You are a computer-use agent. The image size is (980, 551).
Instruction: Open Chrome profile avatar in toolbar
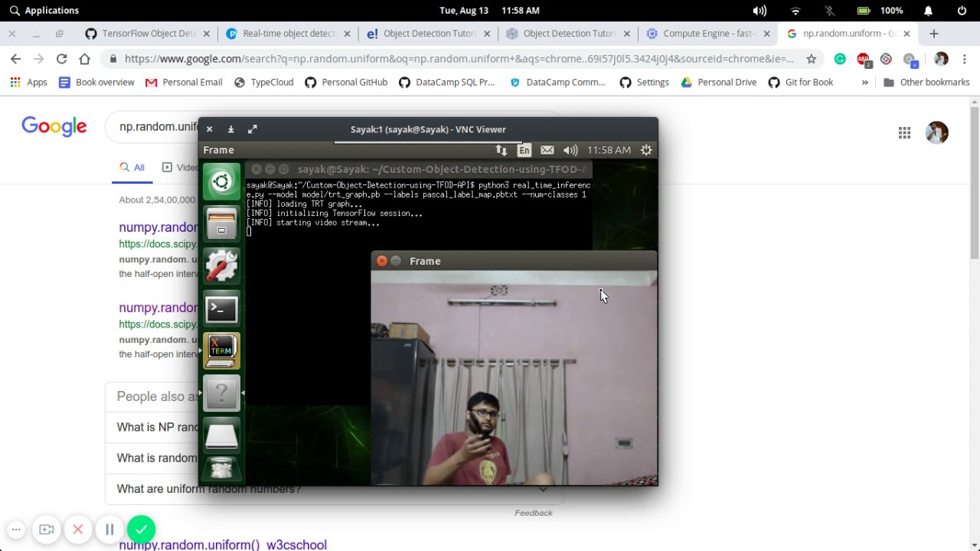click(x=941, y=59)
